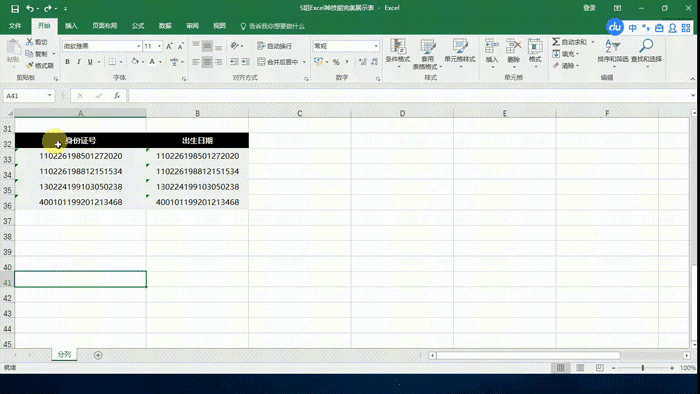Toggle underline formatting
Viewport: 700px width, 394px height.
tap(90, 62)
